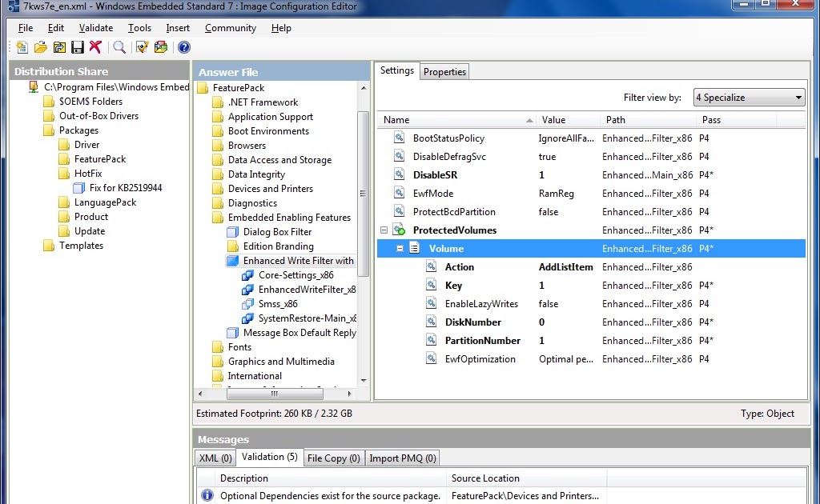Click the Message Box Default Reply icon
The image size is (820, 504).
click(232, 333)
